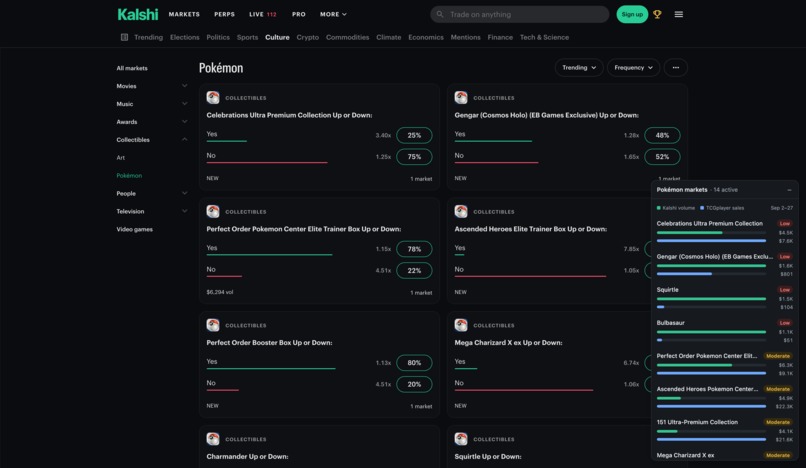Open the Trending sort dropdown
806x468 pixels.
pyautogui.click(x=579, y=67)
